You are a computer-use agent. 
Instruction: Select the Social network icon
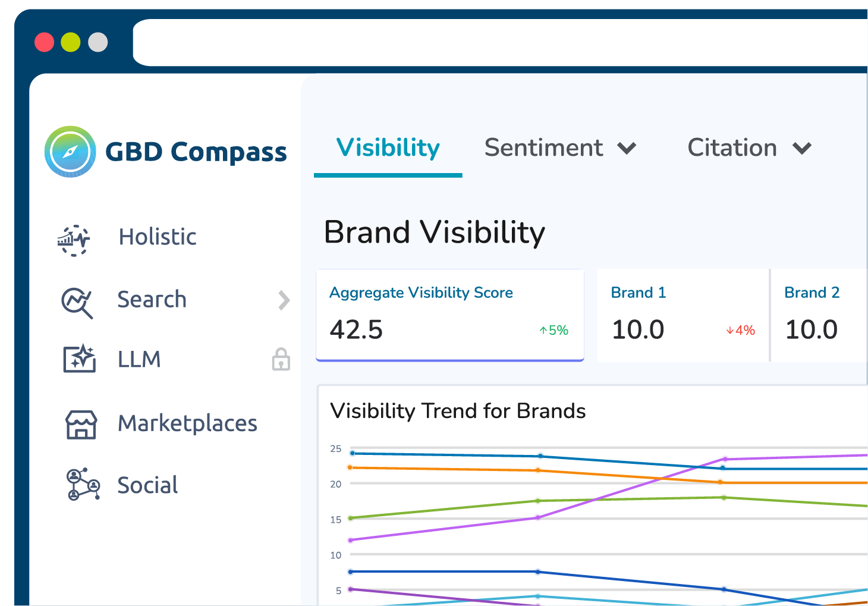point(83,484)
